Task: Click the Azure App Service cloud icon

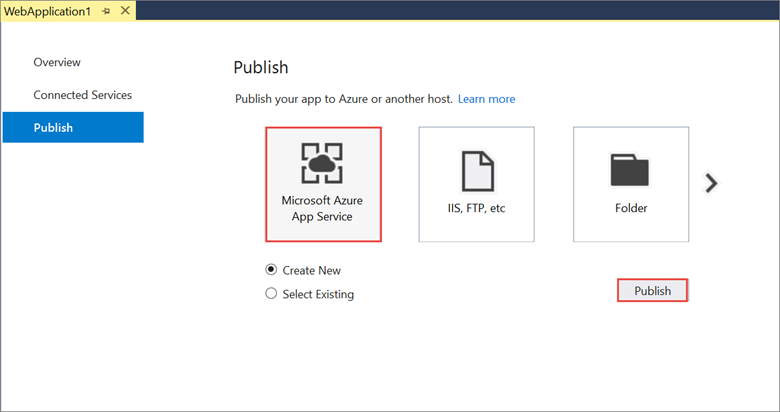Action: (322, 162)
